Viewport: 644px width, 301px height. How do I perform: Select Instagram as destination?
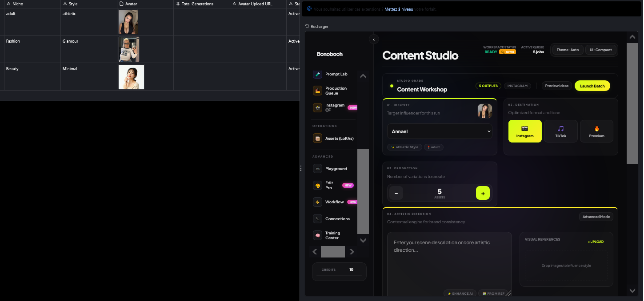tap(525, 131)
